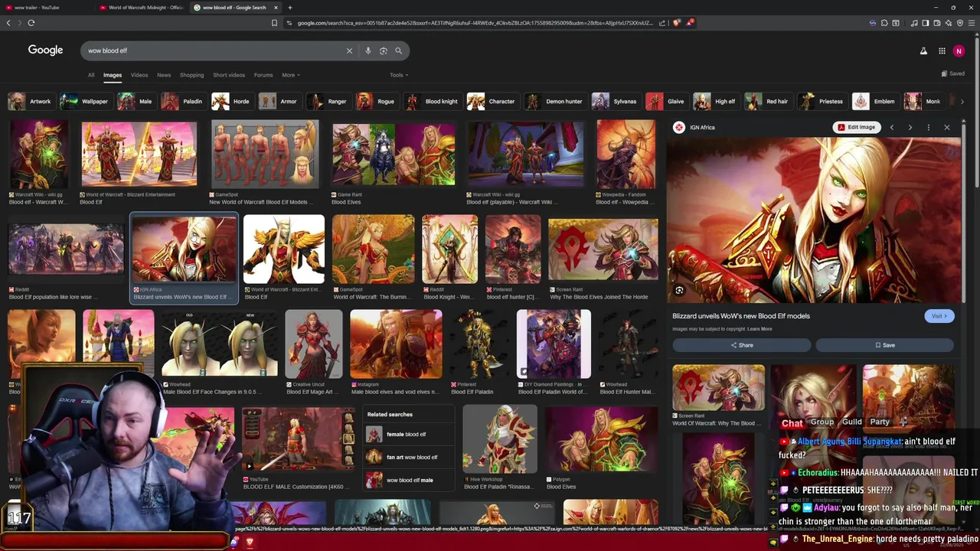
Task: Click the magnifier search icon in the search bar
Action: click(x=399, y=51)
